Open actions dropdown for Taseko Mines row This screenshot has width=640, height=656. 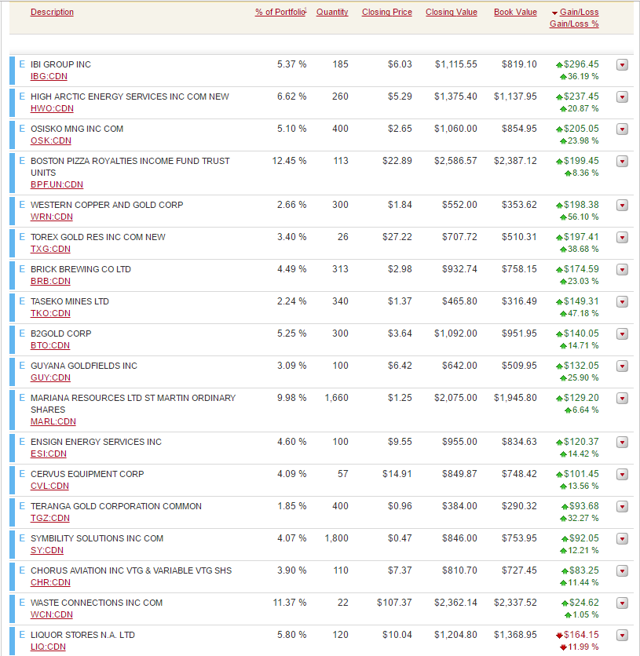click(x=622, y=302)
